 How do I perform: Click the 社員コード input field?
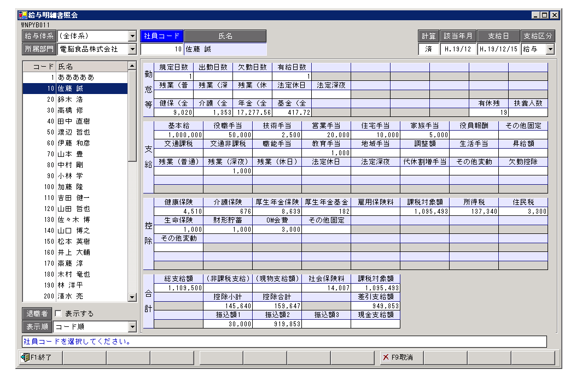161,49
